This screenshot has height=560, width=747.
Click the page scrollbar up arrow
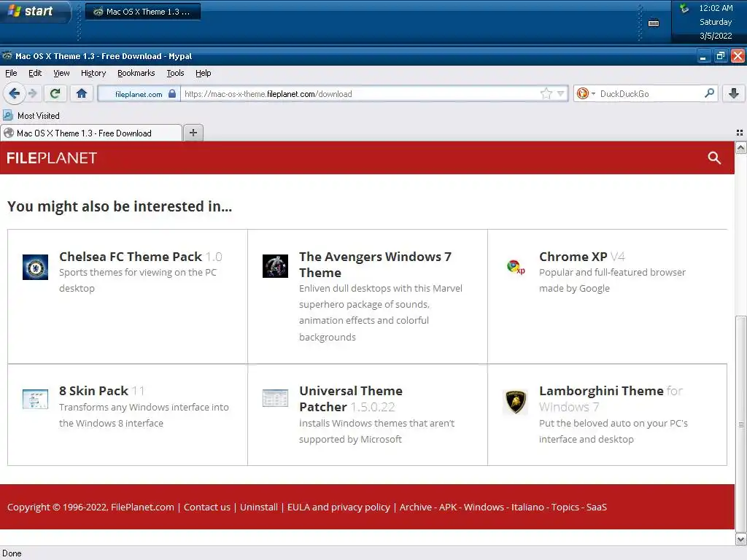tap(741, 147)
